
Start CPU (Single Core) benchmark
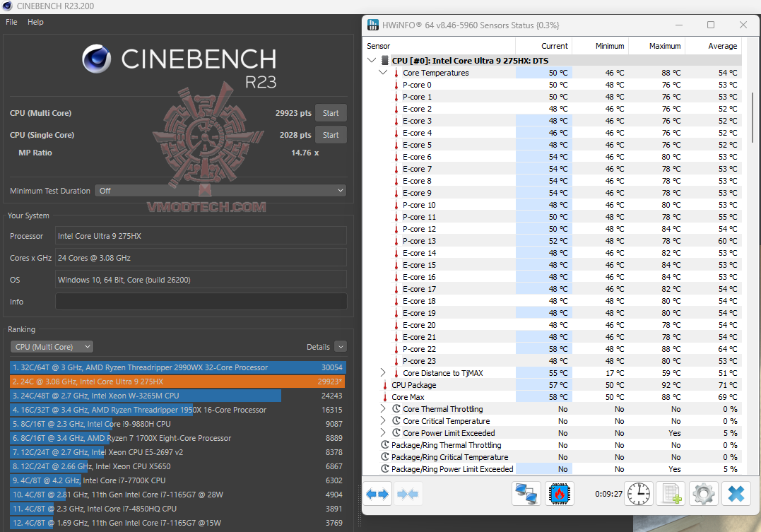point(331,135)
